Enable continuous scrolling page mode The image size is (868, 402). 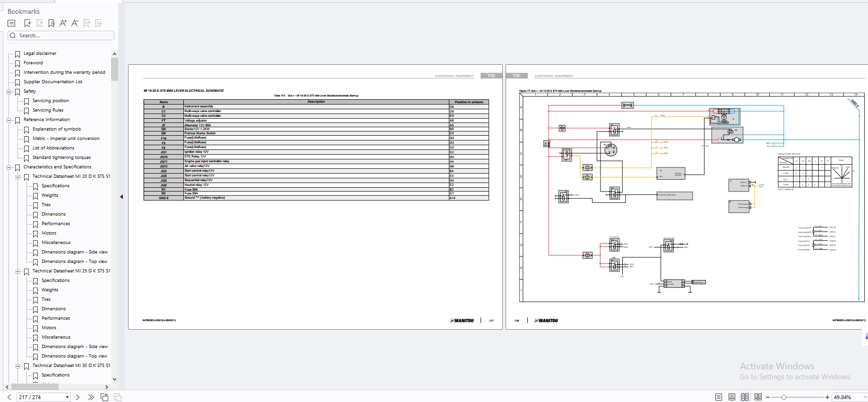point(731,397)
